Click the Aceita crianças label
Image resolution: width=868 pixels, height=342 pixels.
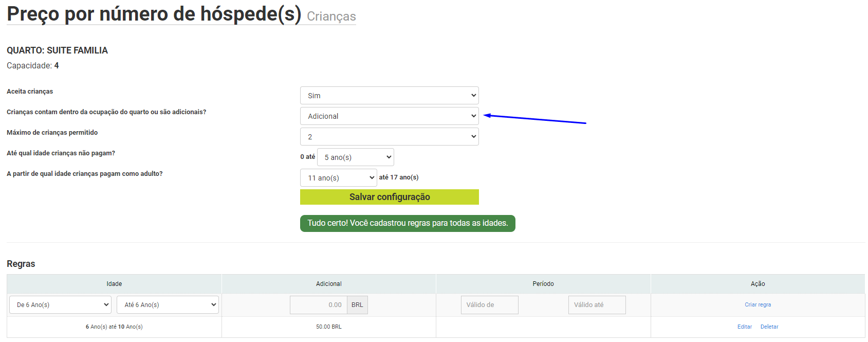coord(30,92)
